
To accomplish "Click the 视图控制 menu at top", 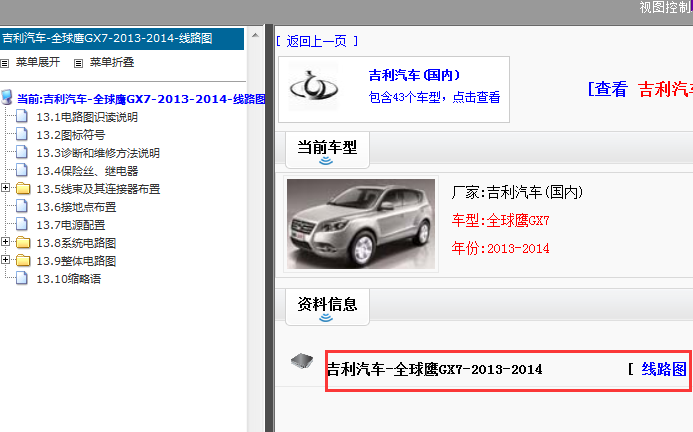I will (x=666, y=7).
